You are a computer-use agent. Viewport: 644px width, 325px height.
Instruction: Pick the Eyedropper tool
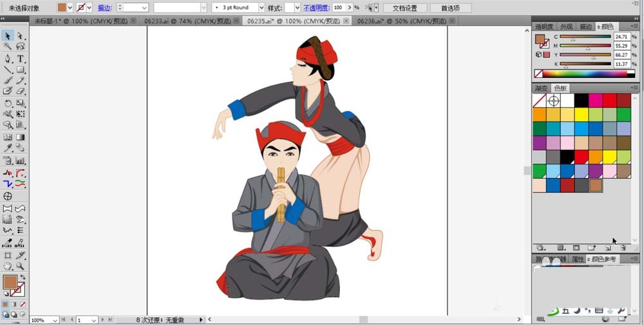point(8,148)
